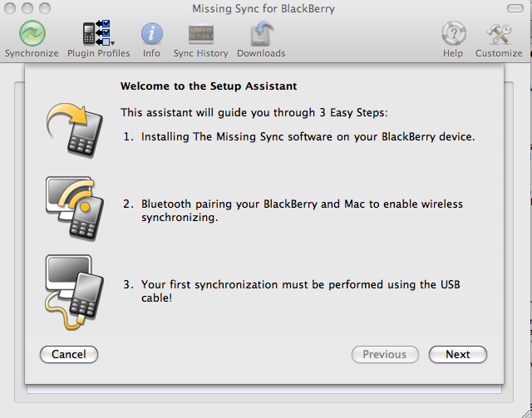532x418 pixels.
Task: Cancel the Setup Assistant
Action: tap(69, 354)
